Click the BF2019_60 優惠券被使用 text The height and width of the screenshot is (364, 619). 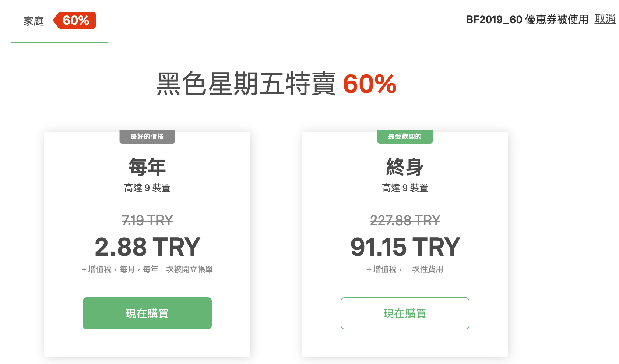point(527,20)
